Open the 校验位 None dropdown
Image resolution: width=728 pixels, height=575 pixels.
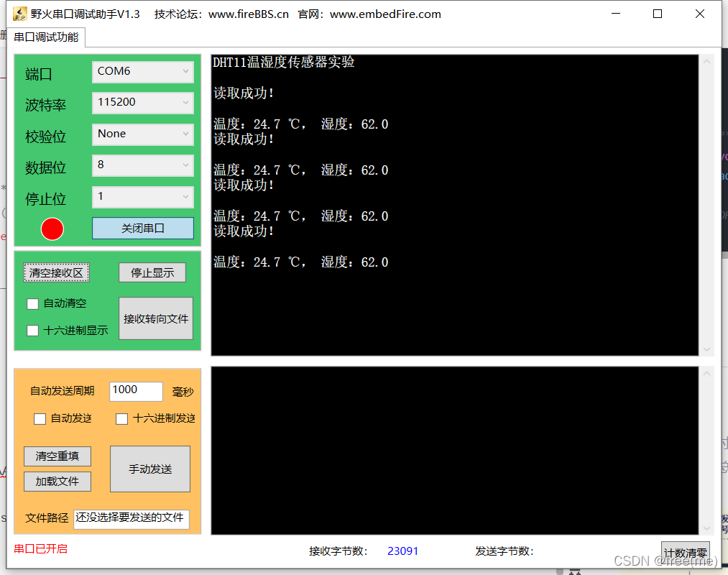(143, 134)
